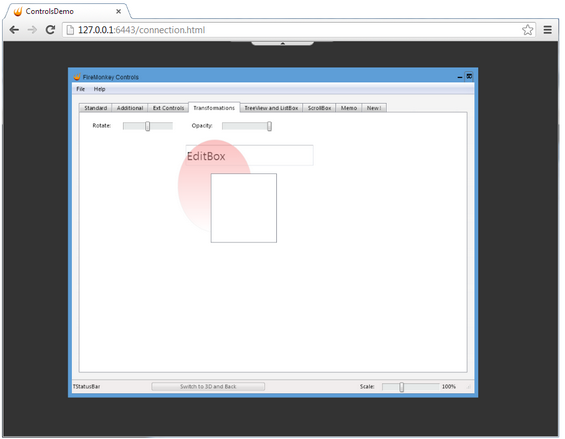Viewport: 565px width, 439px height.
Task: Switch to the Standard tab
Action: (x=95, y=108)
